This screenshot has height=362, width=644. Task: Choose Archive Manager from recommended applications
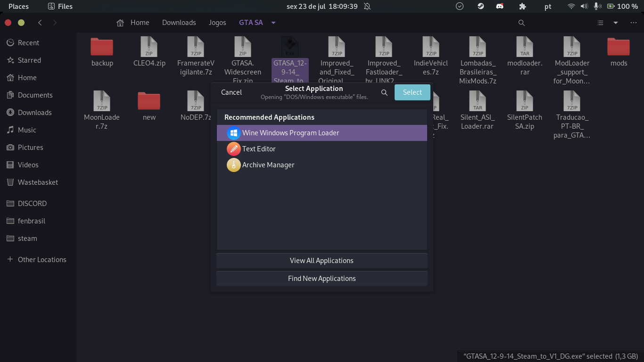[322, 165]
